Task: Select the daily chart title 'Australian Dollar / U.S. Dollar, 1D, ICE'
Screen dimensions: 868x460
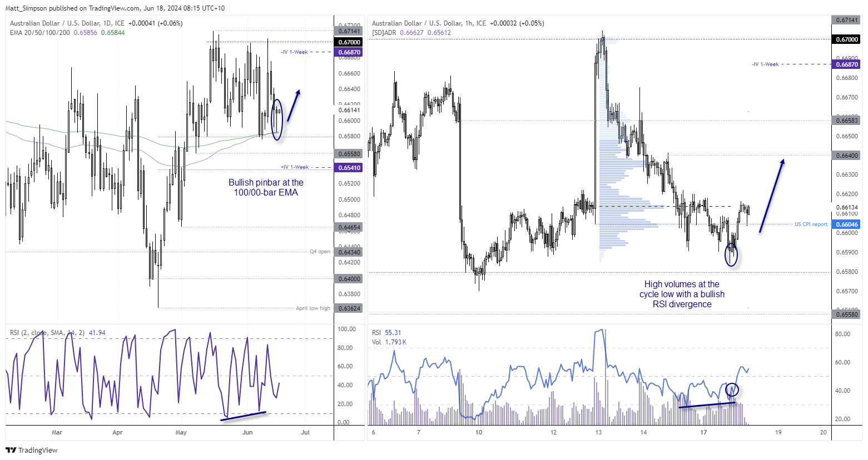Action: point(67,23)
